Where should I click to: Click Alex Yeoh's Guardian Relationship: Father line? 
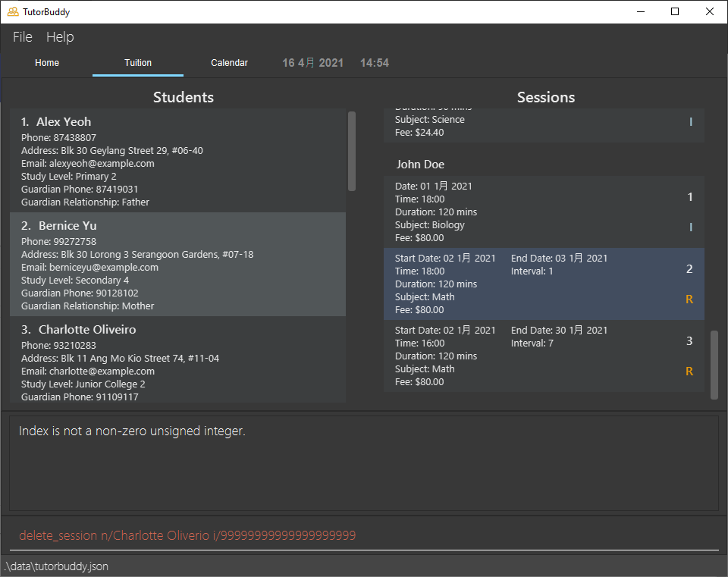85,202
